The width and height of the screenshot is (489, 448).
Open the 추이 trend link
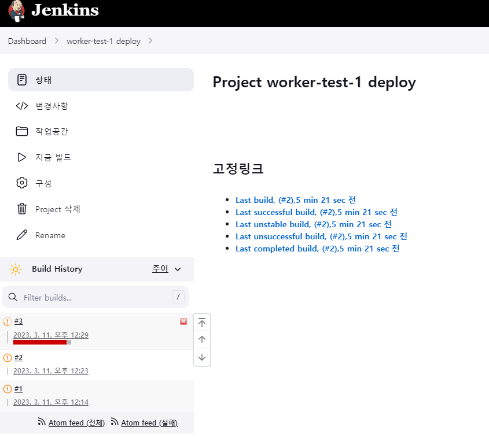coord(160,269)
